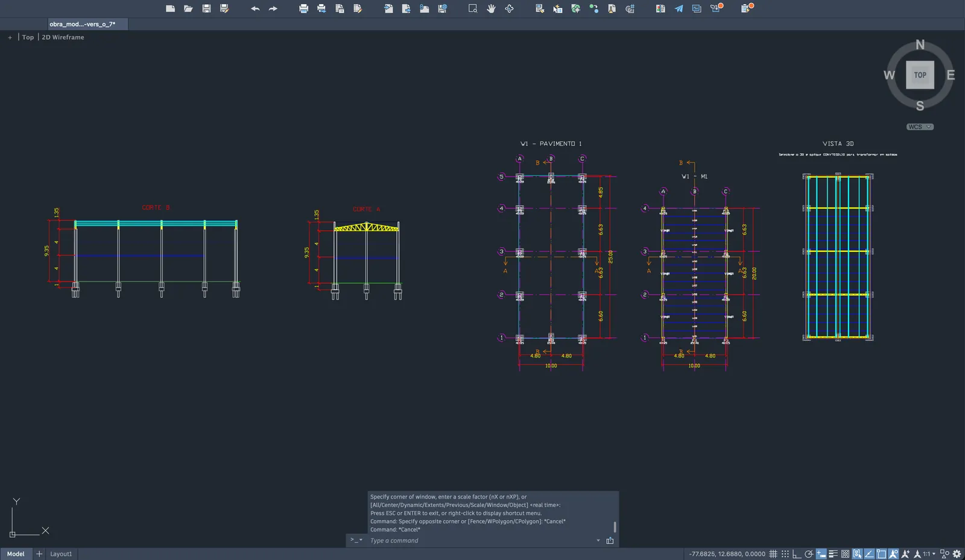Image resolution: width=965 pixels, height=560 pixels.
Task: Click the TOP face of ViewCube
Action: click(920, 75)
